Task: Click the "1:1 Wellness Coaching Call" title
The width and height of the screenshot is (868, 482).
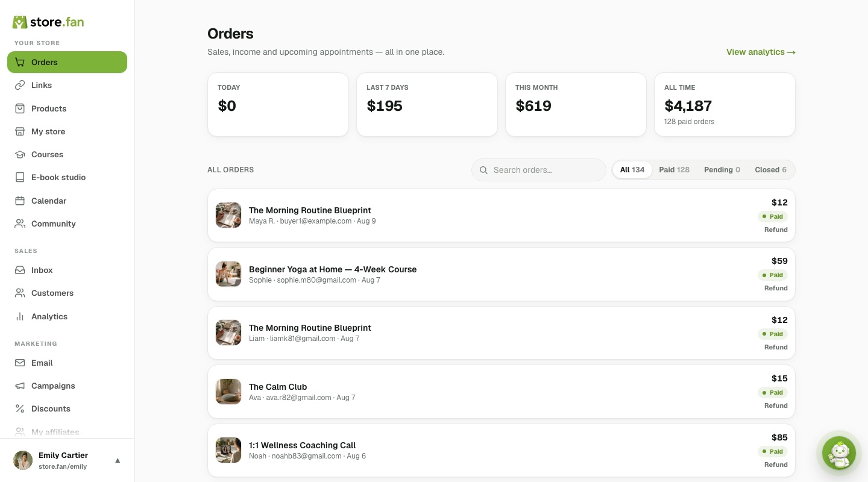Action: tap(302, 445)
